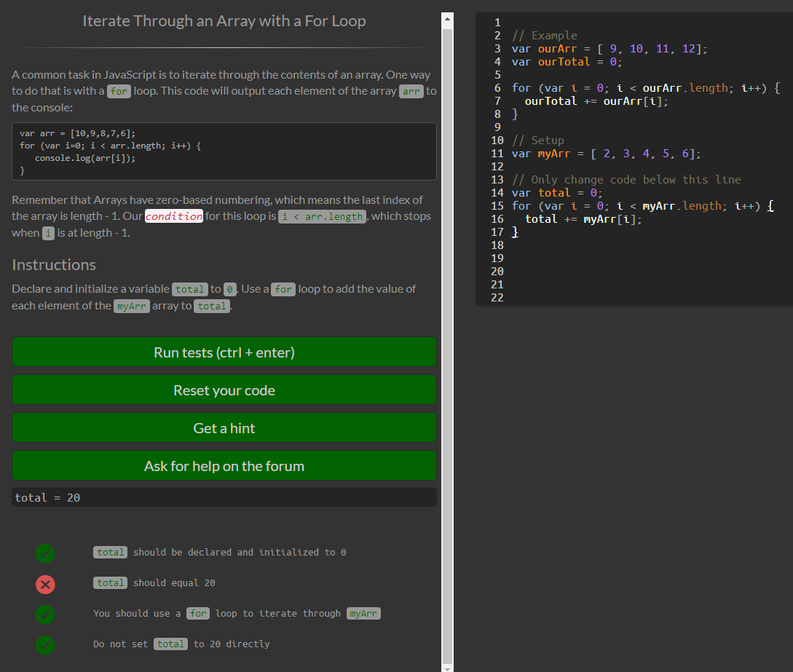Click line number 11 in the editor gutter

[497, 154]
